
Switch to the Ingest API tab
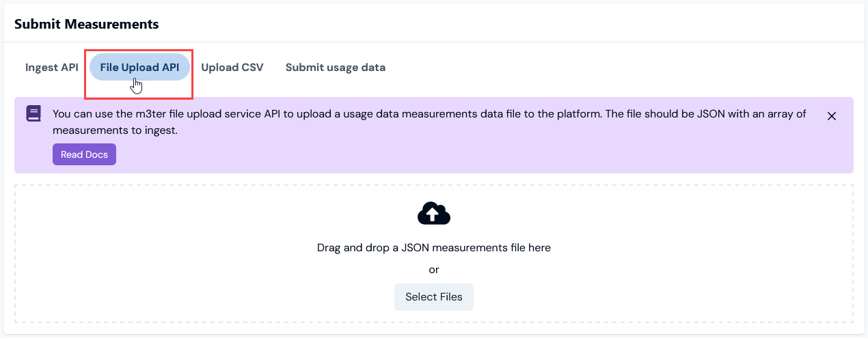coord(52,68)
